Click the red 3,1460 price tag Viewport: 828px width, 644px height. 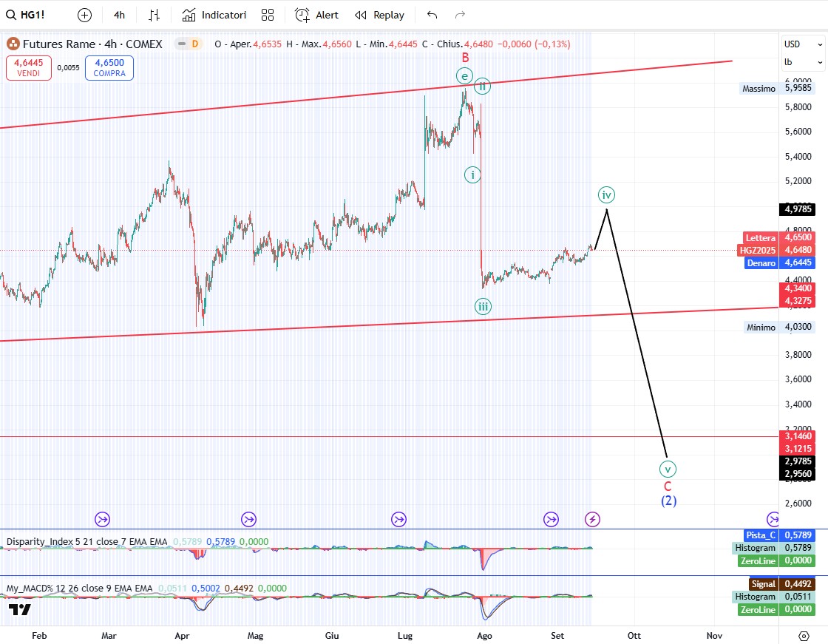click(798, 436)
